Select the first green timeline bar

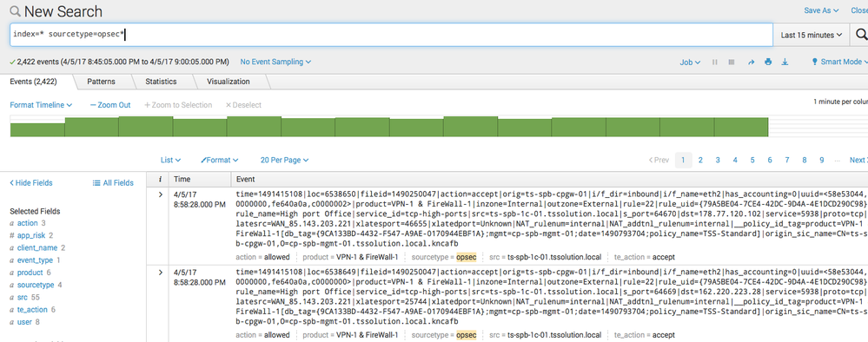(x=37, y=130)
